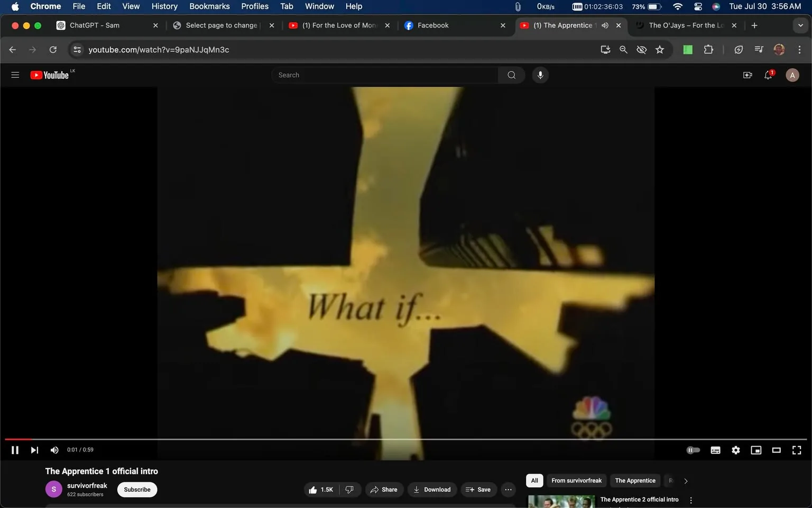Screen dimensions: 812x508
Task: Open the Create button on YouTube
Action: tap(748, 75)
